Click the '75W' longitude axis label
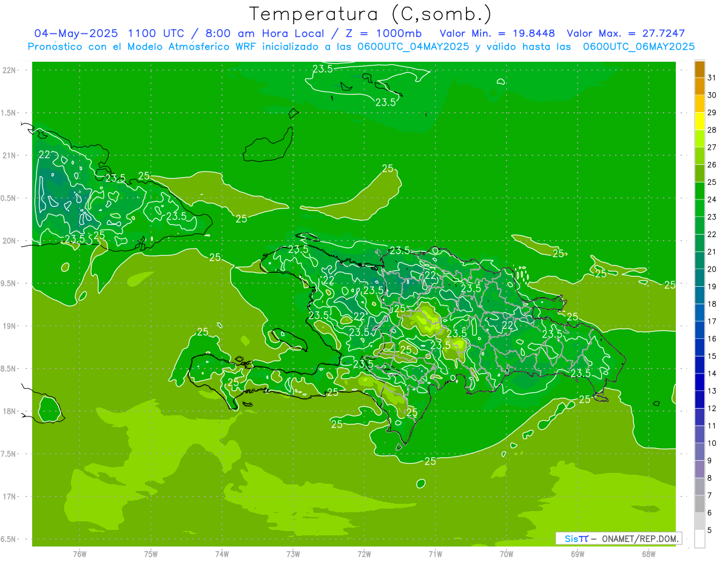The height and width of the screenshot is (562, 728). 151,554
